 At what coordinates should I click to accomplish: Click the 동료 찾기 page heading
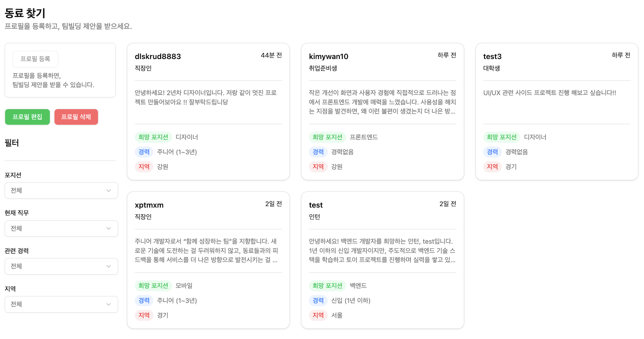[25, 13]
